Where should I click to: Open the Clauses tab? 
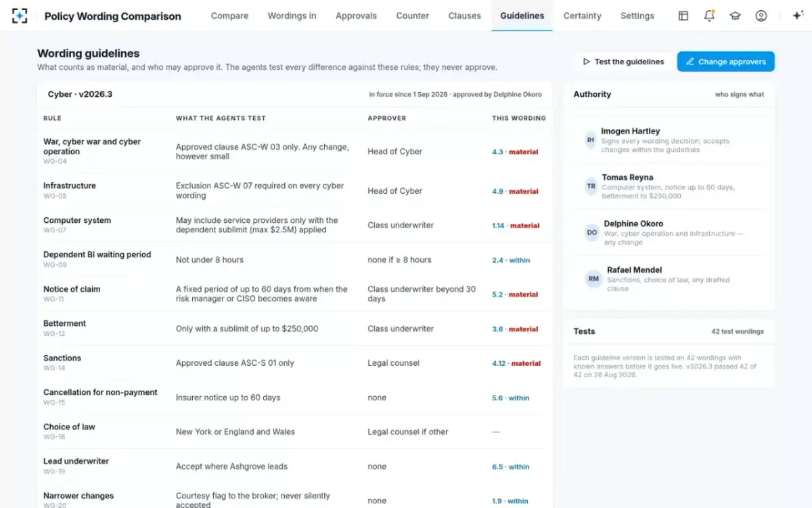pos(465,16)
